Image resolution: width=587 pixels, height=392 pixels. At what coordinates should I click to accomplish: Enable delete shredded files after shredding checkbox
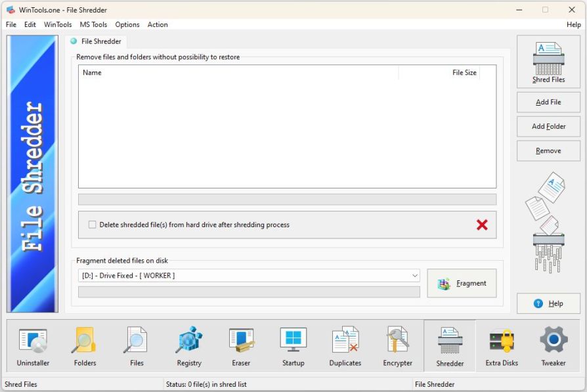[92, 225]
